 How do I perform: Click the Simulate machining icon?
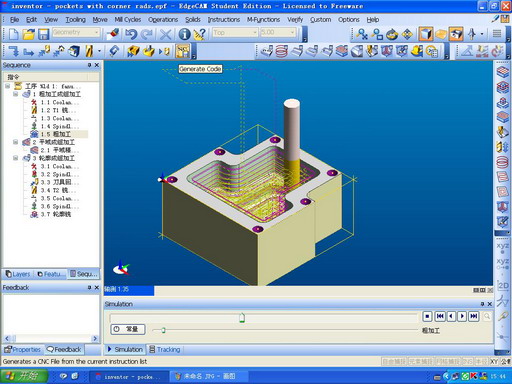click(x=133, y=51)
